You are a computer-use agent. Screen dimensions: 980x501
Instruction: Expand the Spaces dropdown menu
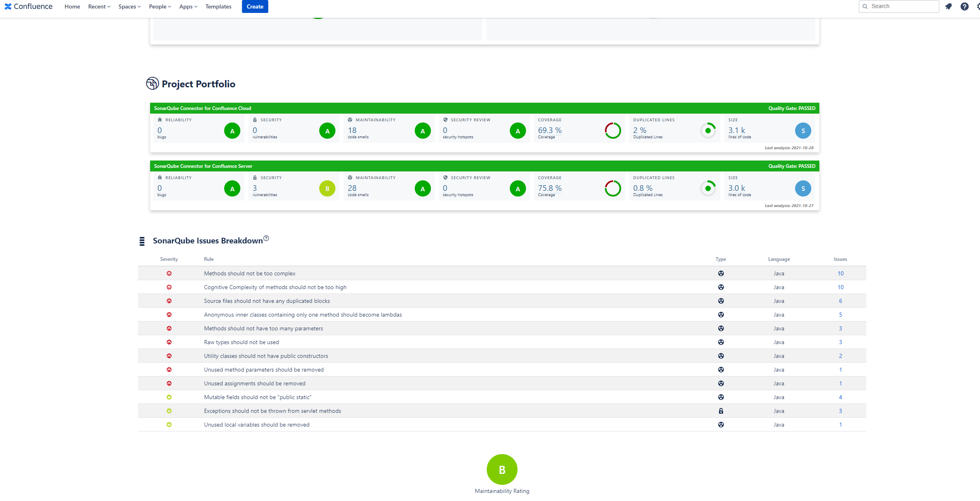(x=129, y=6)
